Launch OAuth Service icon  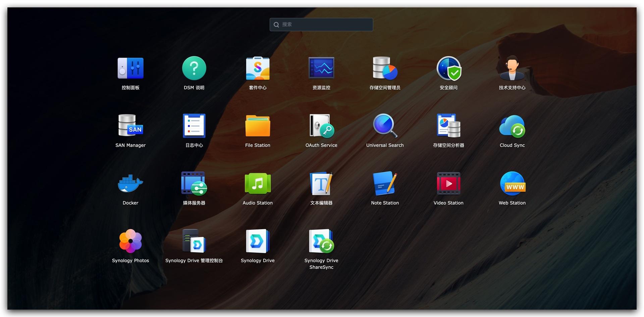[x=321, y=126]
